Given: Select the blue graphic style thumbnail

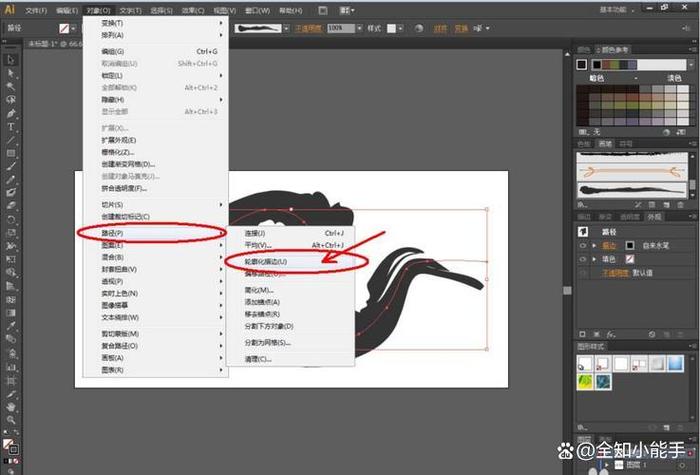Looking at the screenshot, I should click(x=675, y=364).
